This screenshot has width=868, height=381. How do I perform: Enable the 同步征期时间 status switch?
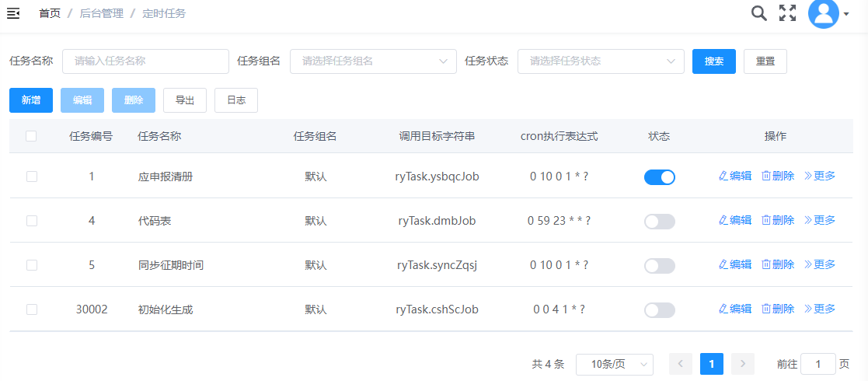click(x=659, y=266)
